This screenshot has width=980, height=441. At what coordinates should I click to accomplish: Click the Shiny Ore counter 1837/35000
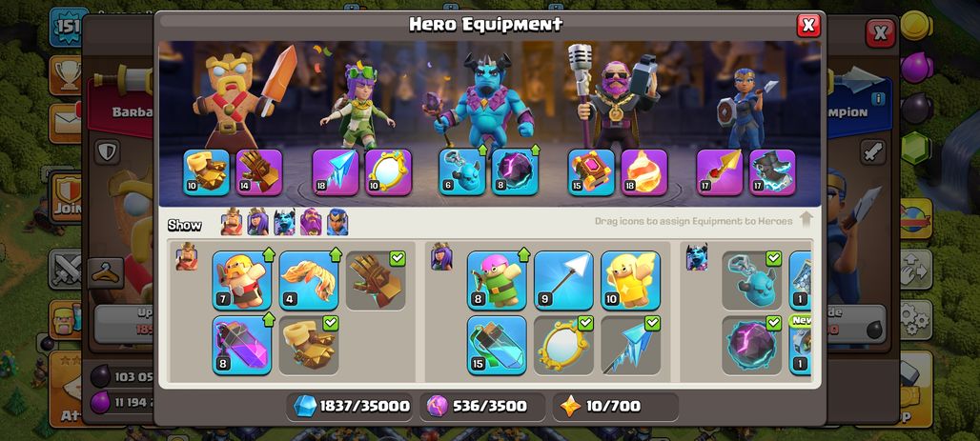352,406
